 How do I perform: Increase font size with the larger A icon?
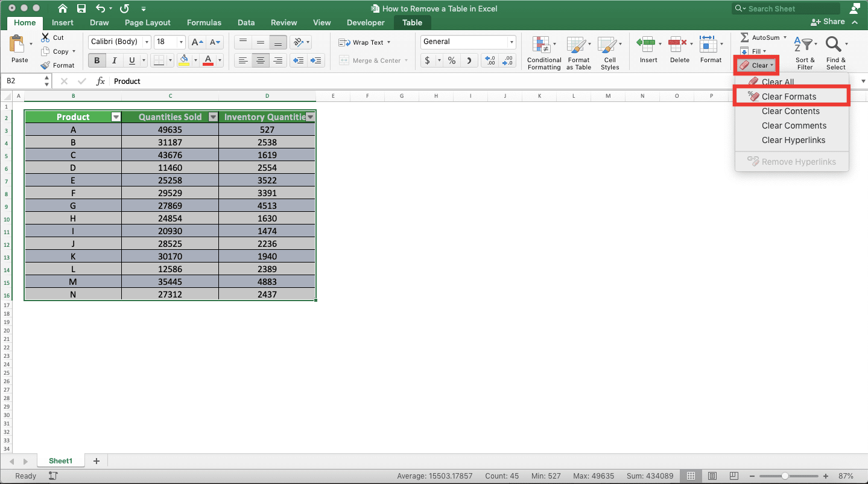(197, 42)
